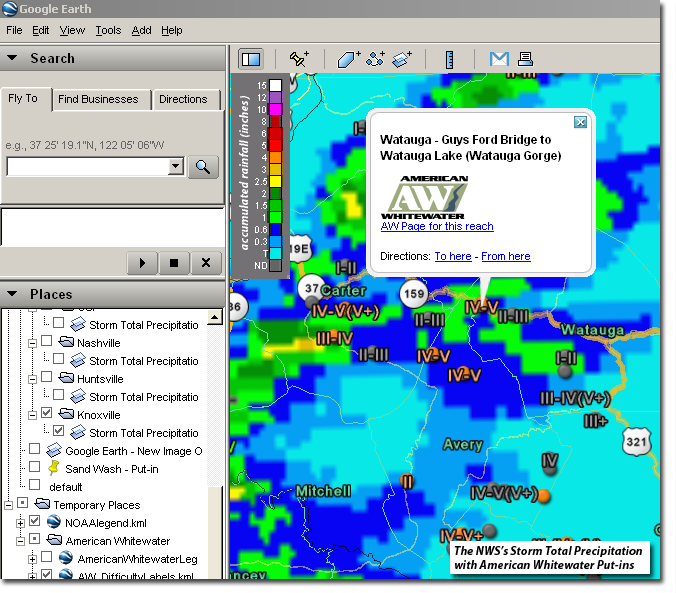Check the Sand Wash Put-in checkbox
The image size is (676, 593).
[34, 467]
